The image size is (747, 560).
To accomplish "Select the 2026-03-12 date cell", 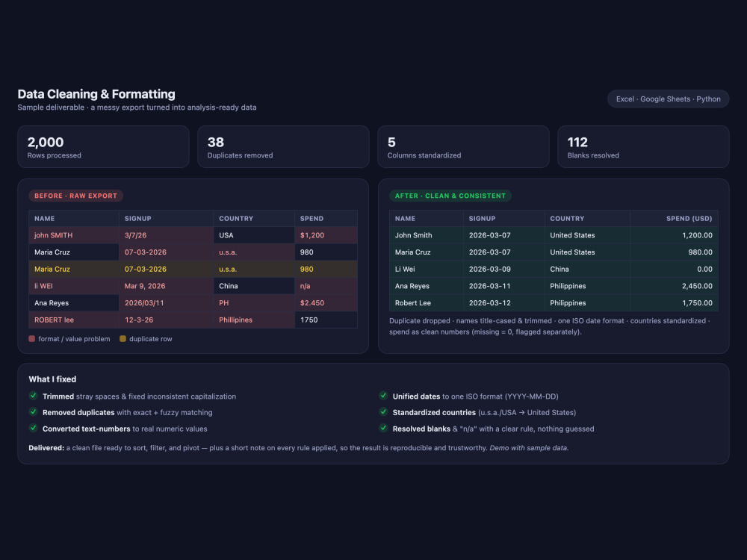I will point(504,303).
